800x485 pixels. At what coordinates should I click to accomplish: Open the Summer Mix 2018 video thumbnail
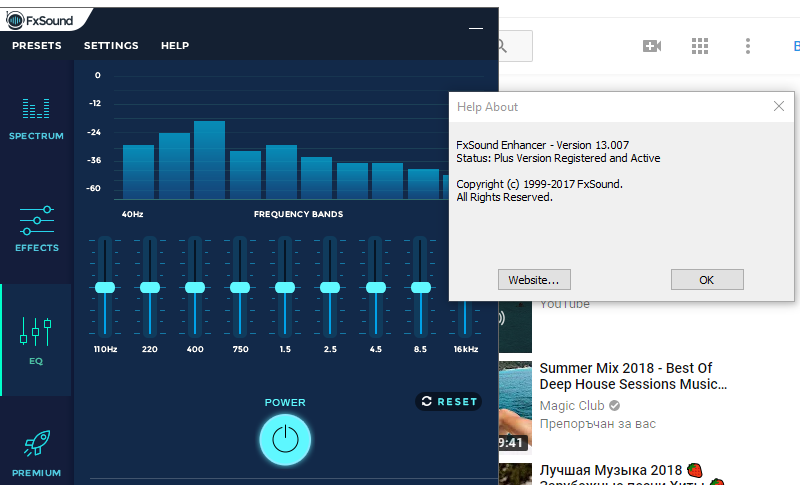point(515,407)
